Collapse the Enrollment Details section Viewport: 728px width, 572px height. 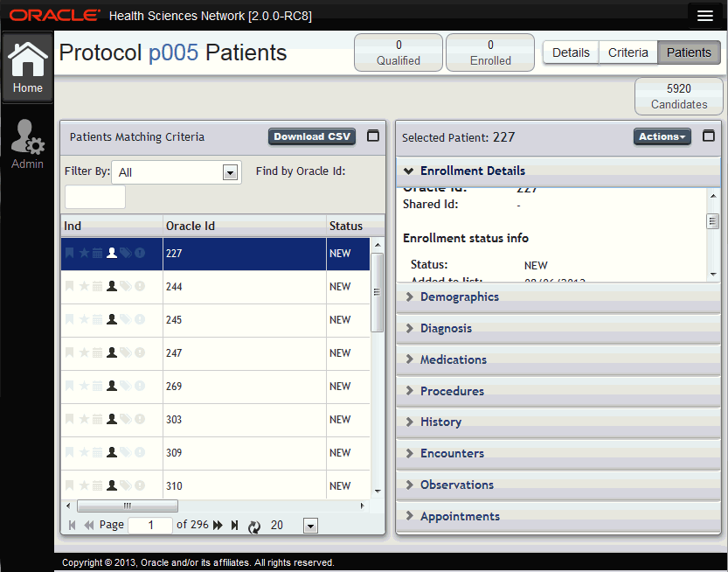pyautogui.click(x=558, y=171)
